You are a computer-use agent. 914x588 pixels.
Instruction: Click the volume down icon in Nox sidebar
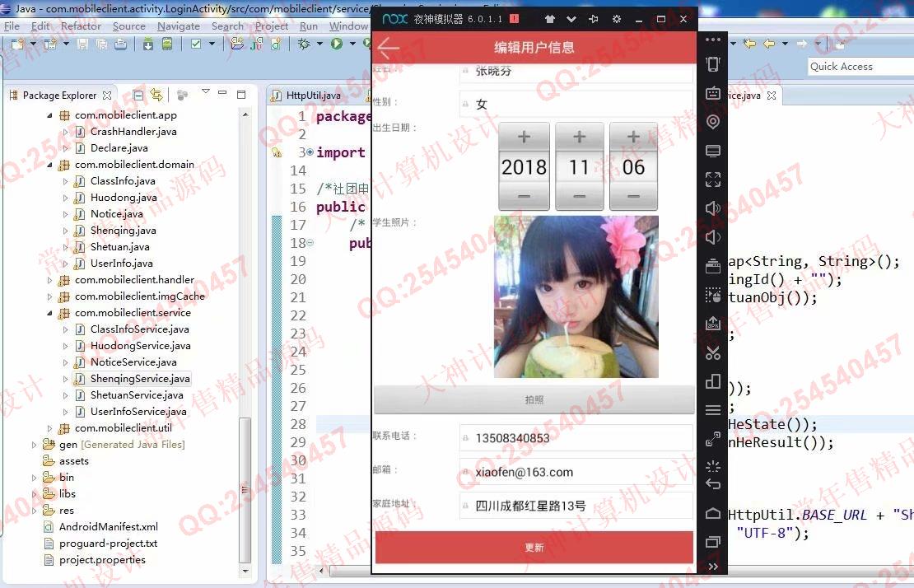click(713, 237)
